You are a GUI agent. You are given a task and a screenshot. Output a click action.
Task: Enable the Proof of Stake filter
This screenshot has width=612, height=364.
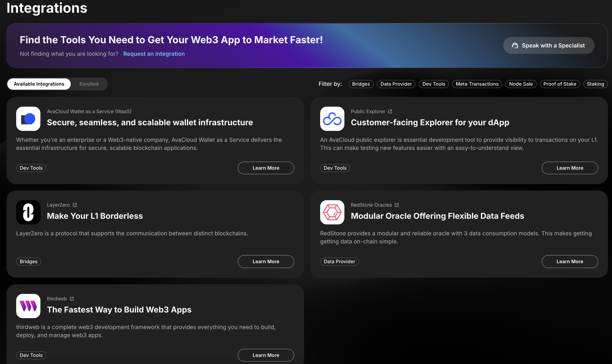[559, 84]
